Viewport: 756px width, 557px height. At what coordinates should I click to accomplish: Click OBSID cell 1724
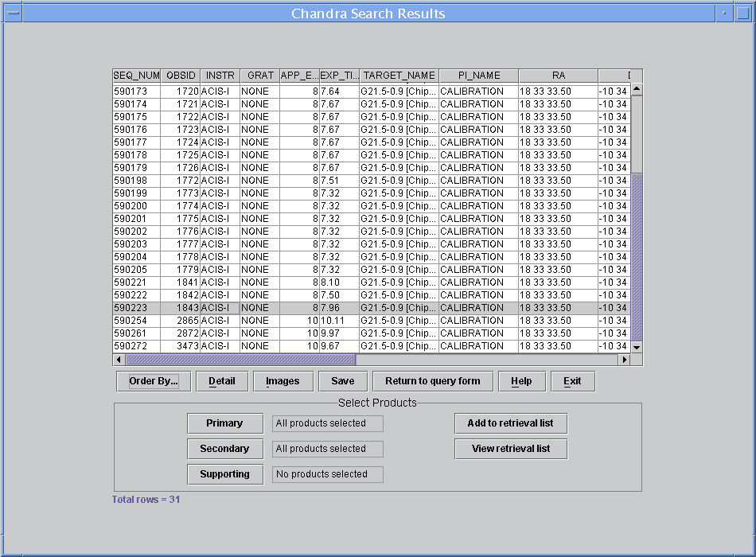click(x=181, y=142)
